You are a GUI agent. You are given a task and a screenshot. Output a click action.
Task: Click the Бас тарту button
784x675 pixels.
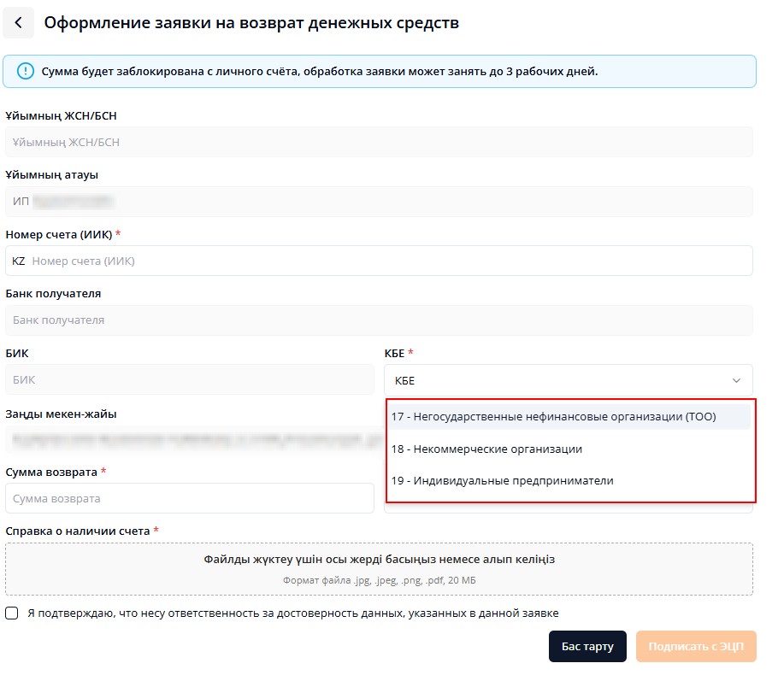[587, 647]
